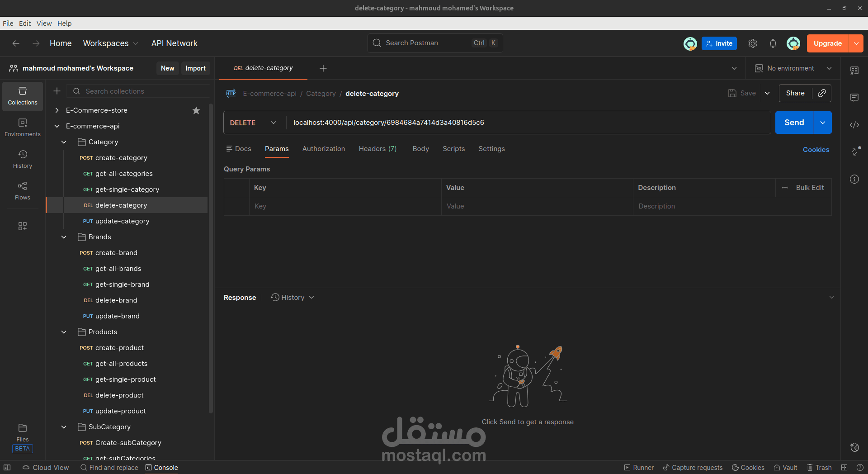Open Postman settings gear icon

[x=753, y=43]
